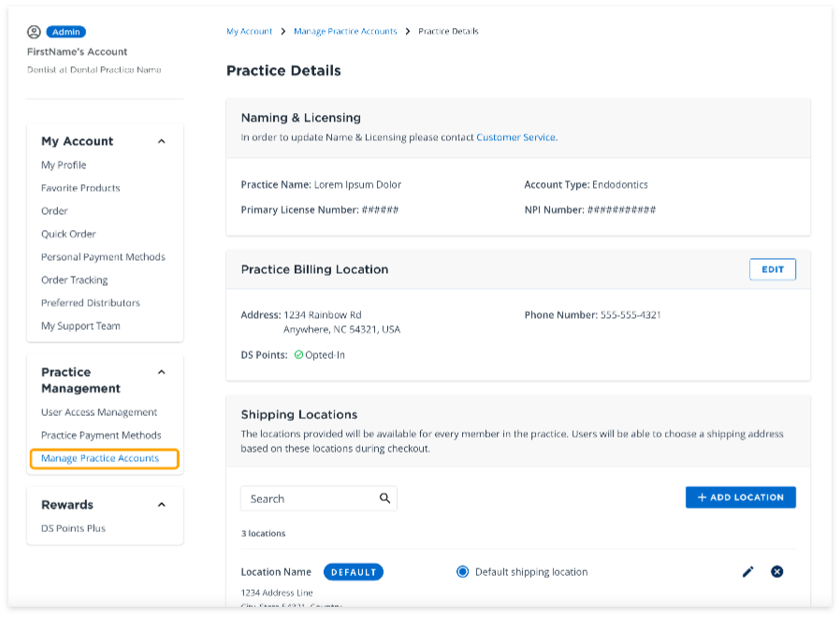
Task: Click the Add Location button
Action: (740, 497)
